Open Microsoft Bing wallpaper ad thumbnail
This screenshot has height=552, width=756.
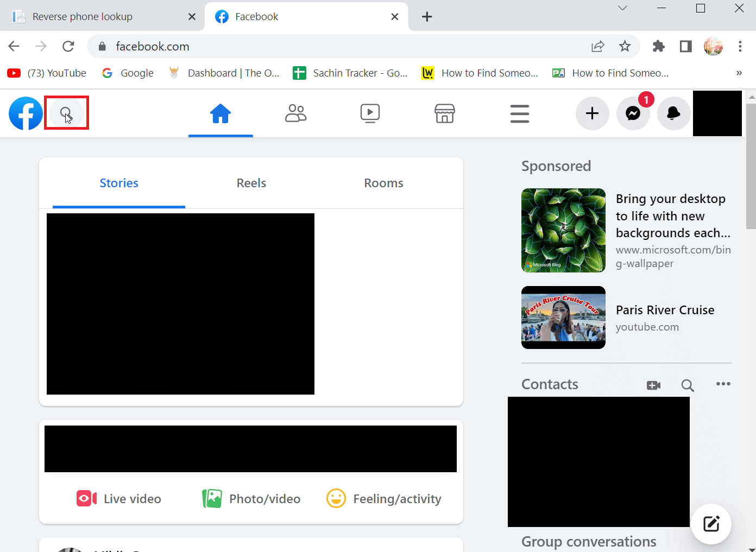pyautogui.click(x=563, y=230)
